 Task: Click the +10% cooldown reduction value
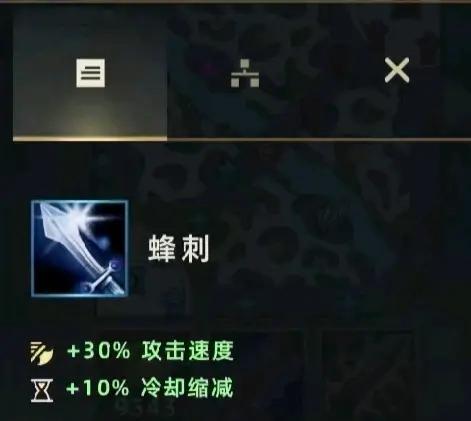click(x=98, y=388)
